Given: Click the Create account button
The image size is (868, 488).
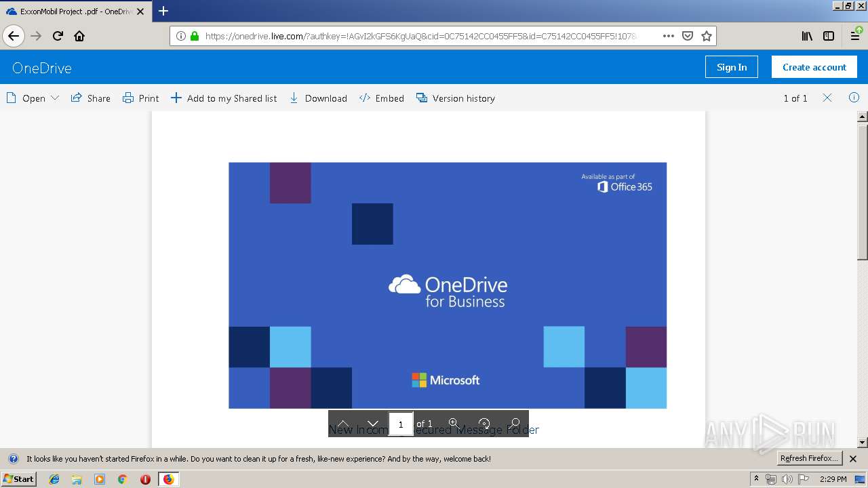Looking at the screenshot, I should (x=814, y=67).
